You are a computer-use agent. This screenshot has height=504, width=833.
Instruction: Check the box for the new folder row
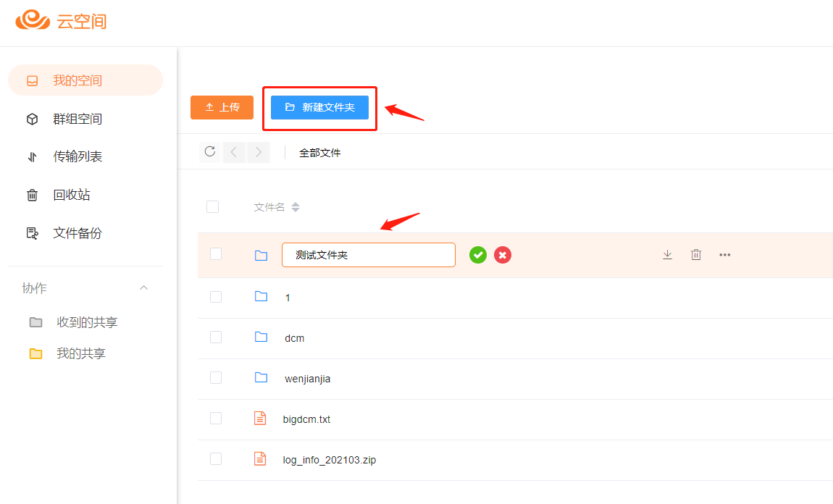pos(216,254)
